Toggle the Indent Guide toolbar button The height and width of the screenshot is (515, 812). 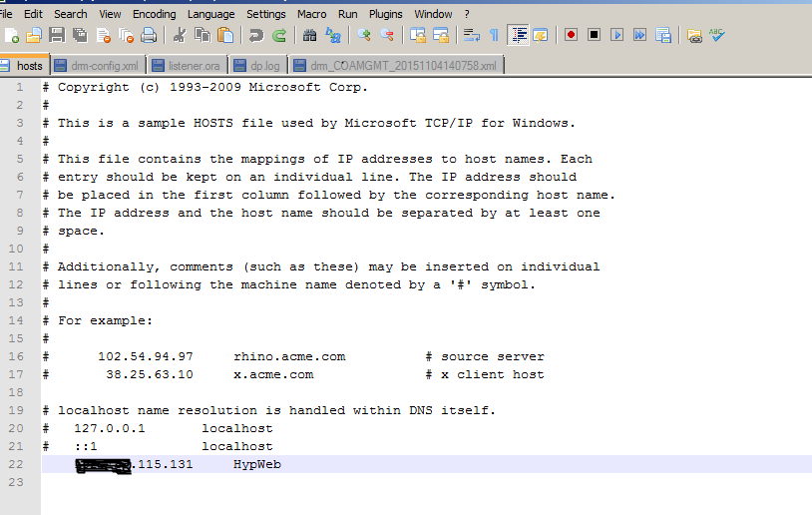518,36
